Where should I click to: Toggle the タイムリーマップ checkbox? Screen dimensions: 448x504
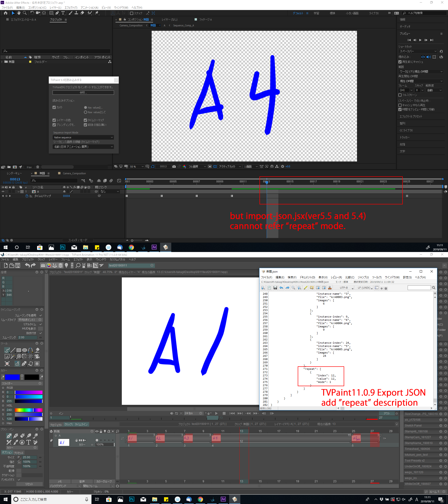click(85, 120)
